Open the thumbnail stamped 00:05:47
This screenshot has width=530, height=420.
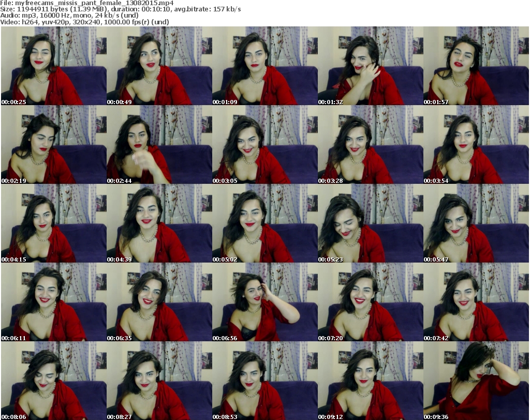point(476,223)
